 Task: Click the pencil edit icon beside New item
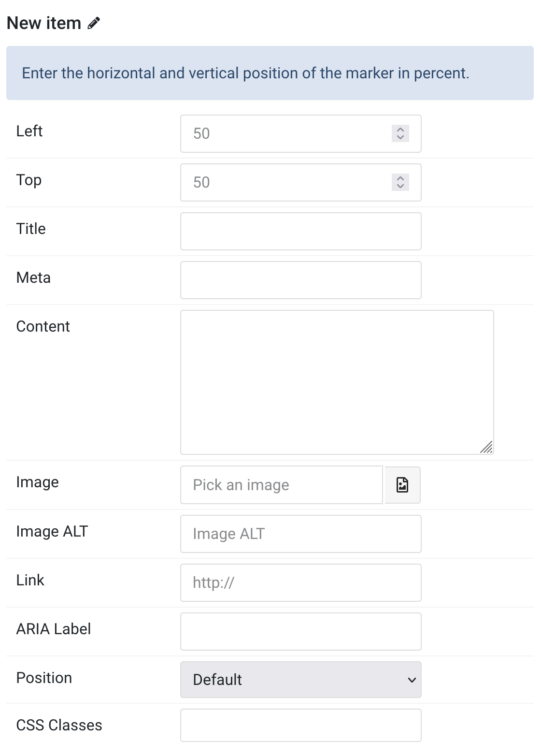point(94,23)
